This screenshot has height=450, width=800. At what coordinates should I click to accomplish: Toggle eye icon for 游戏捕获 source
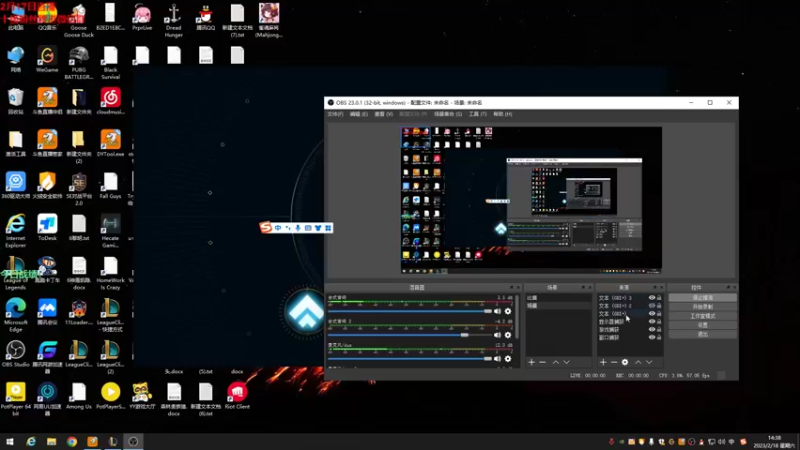click(652, 330)
